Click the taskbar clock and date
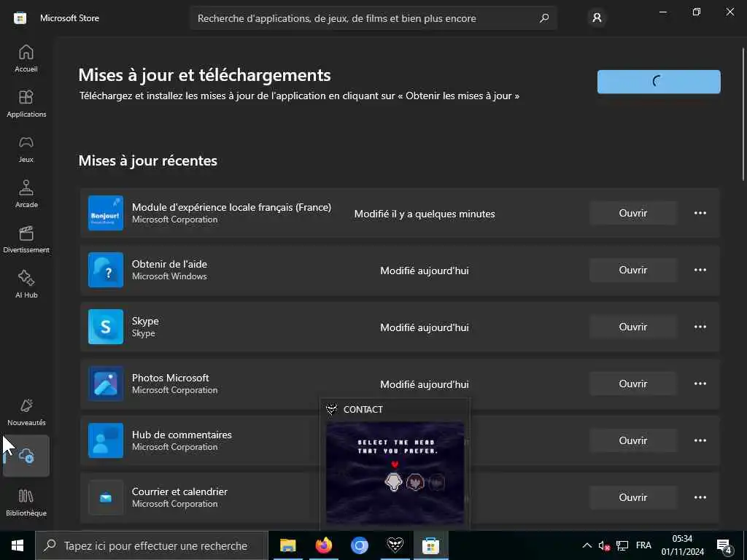This screenshot has width=747, height=560. point(682,545)
